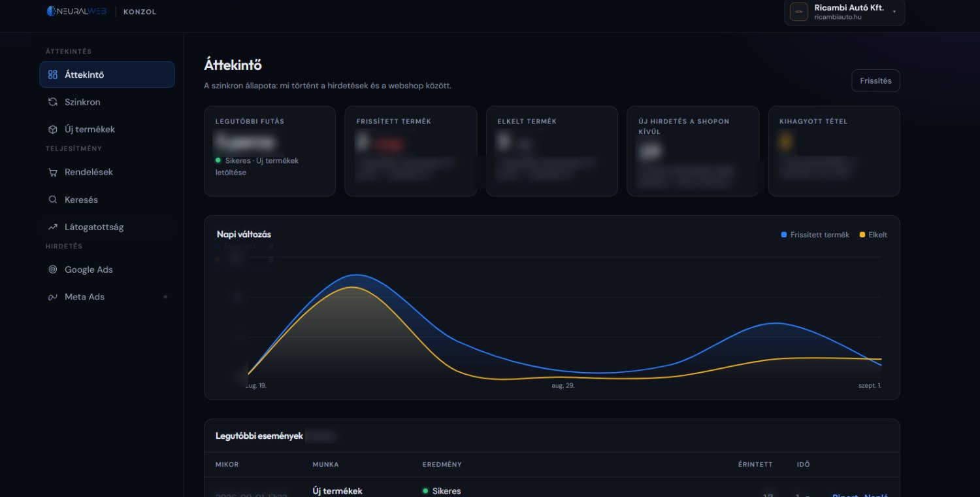
Task: Expand the account selector caret arrow
Action: tap(894, 12)
